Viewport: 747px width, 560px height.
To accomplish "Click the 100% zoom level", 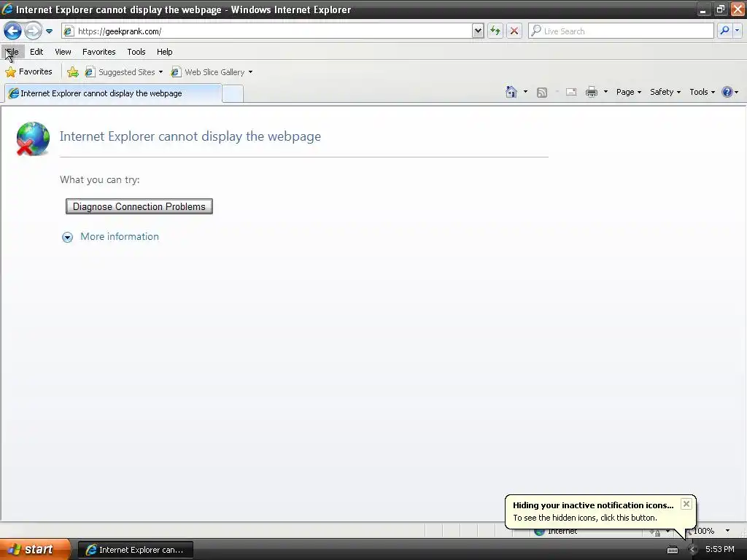I will tap(704, 531).
